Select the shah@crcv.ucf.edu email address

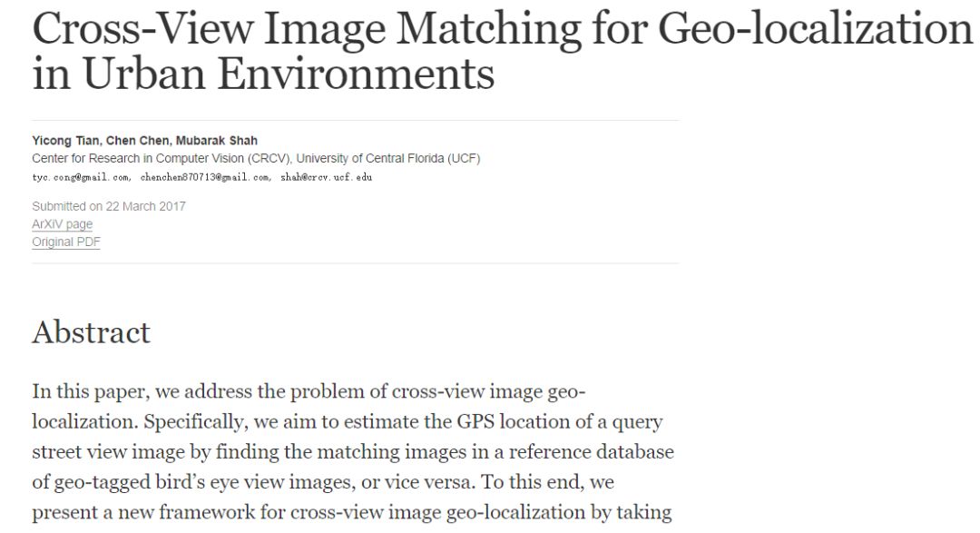pyautogui.click(x=327, y=178)
